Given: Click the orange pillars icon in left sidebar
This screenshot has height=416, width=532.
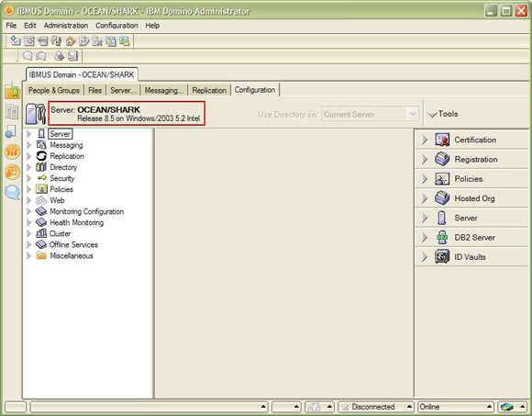Looking at the screenshot, I should [12, 152].
